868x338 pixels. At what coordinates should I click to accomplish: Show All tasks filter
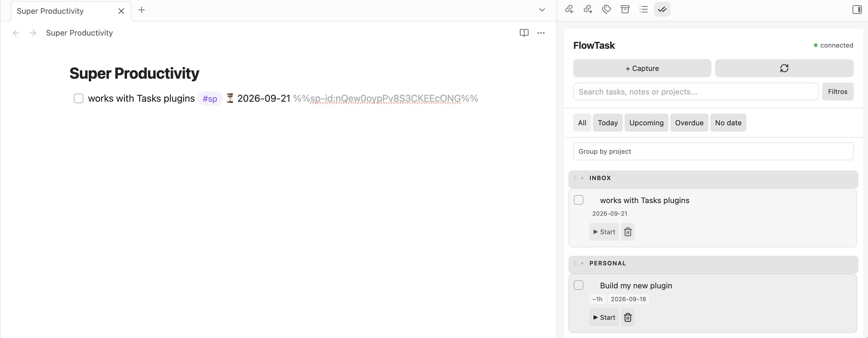(x=582, y=123)
